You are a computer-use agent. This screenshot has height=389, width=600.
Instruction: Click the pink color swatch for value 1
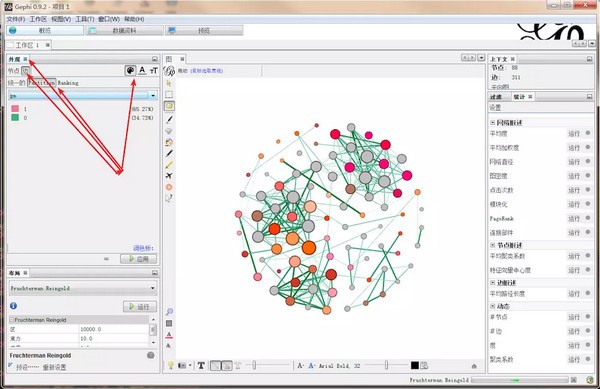coord(15,109)
